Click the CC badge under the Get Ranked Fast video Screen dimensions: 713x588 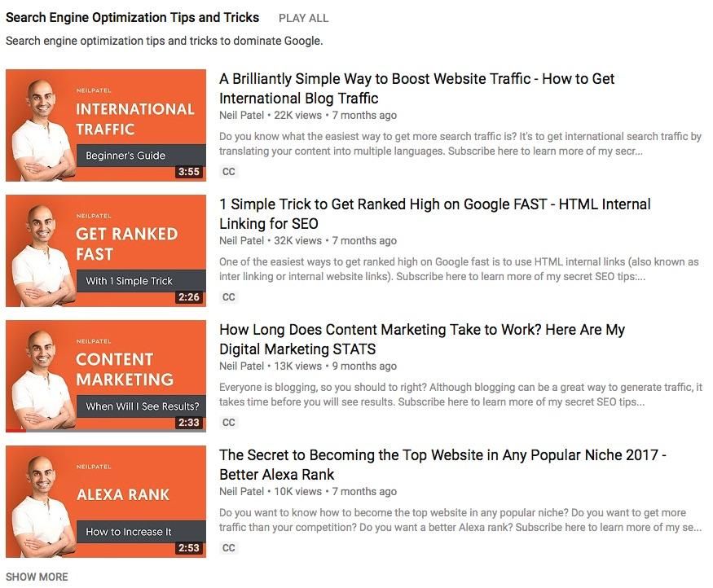pyautogui.click(x=229, y=297)
